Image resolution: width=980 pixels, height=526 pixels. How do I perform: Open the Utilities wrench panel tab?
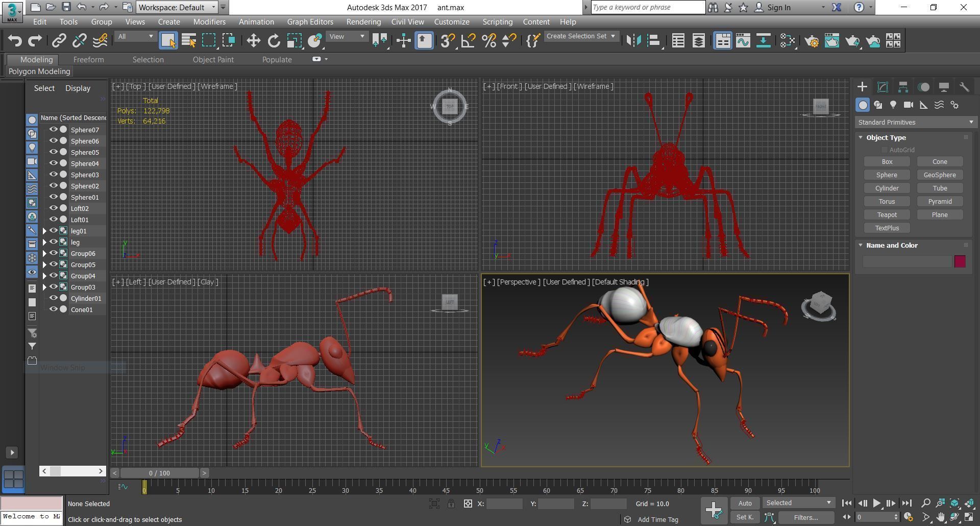[964, 87]
